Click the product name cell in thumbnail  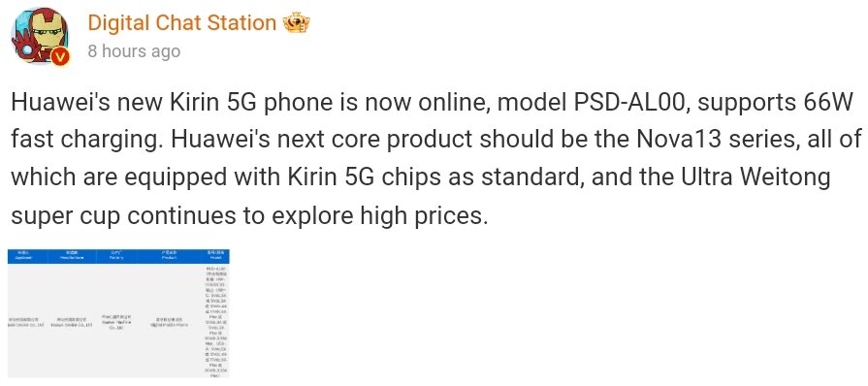point(169,322)
